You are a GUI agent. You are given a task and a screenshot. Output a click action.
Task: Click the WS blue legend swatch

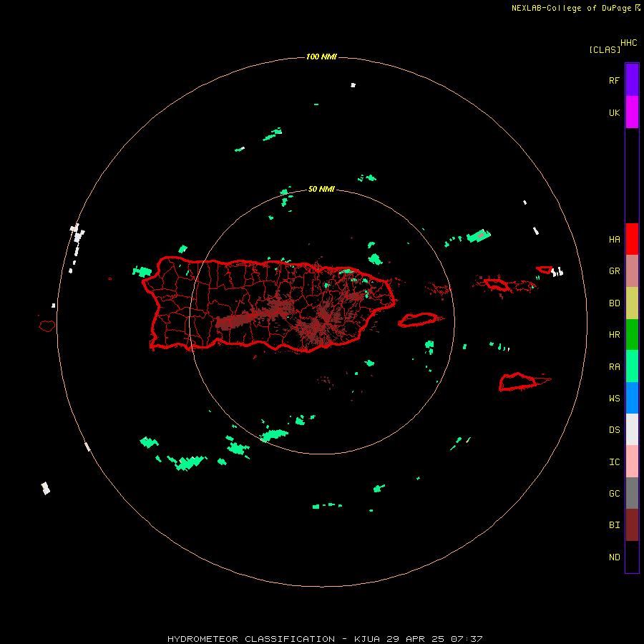coord(632,398)
